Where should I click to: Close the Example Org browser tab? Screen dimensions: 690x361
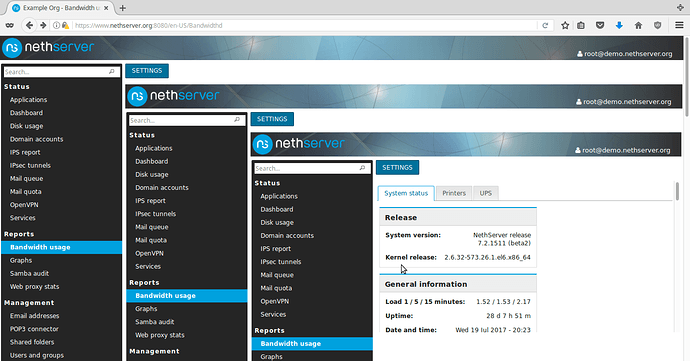point(106,8)
